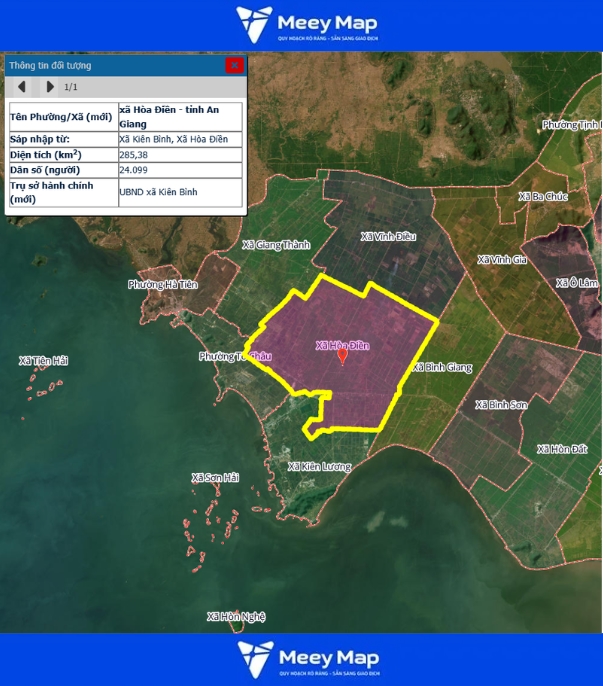Click the red location pin marker
The width and height of the screenshot is (603, 686).
[x=342, y=354]
